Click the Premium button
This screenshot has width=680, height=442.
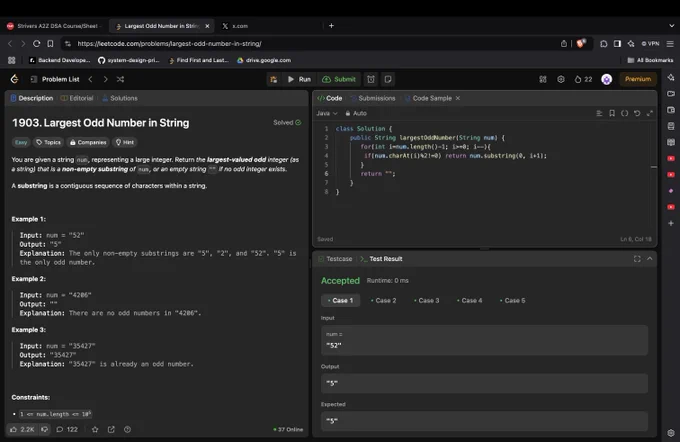point(638,79)
